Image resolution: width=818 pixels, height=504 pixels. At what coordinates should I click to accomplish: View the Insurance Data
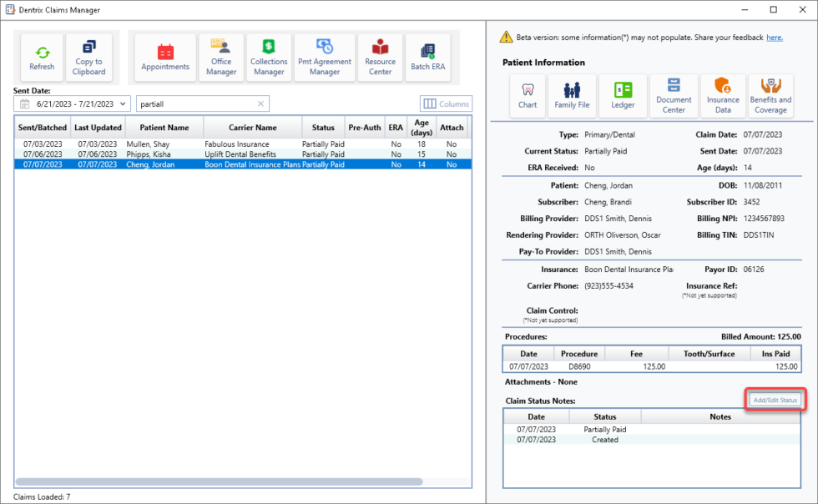[723, 95]
